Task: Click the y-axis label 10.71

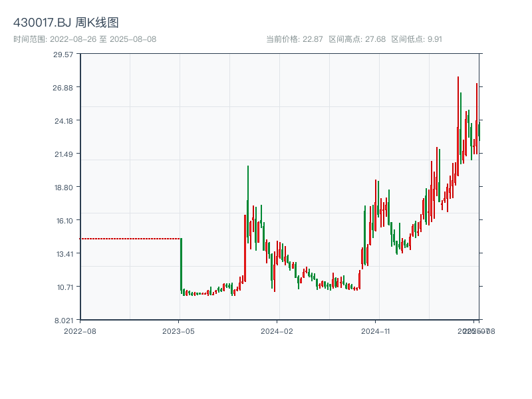Action: 65,287
